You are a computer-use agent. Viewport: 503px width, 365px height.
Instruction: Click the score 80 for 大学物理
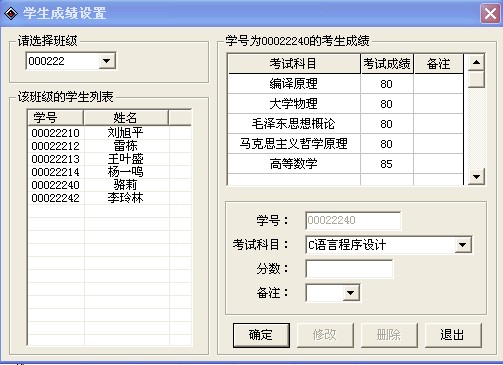point(387,104)
